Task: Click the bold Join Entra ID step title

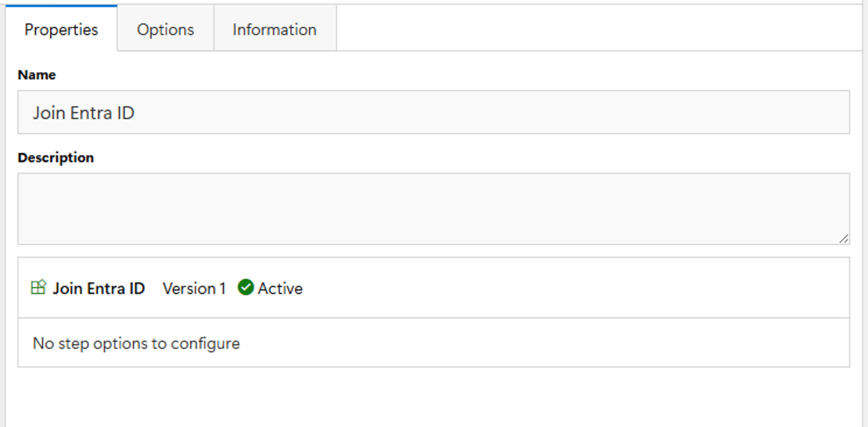Action: [99, 288]
